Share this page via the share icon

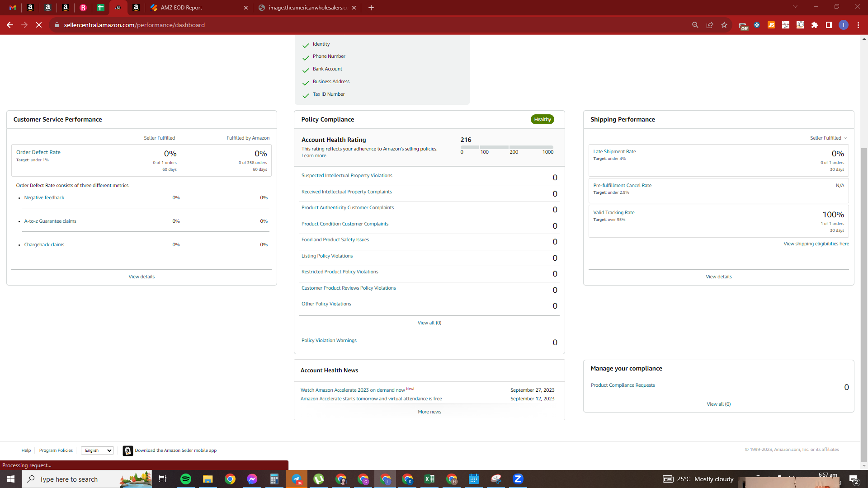coord(710,25)
